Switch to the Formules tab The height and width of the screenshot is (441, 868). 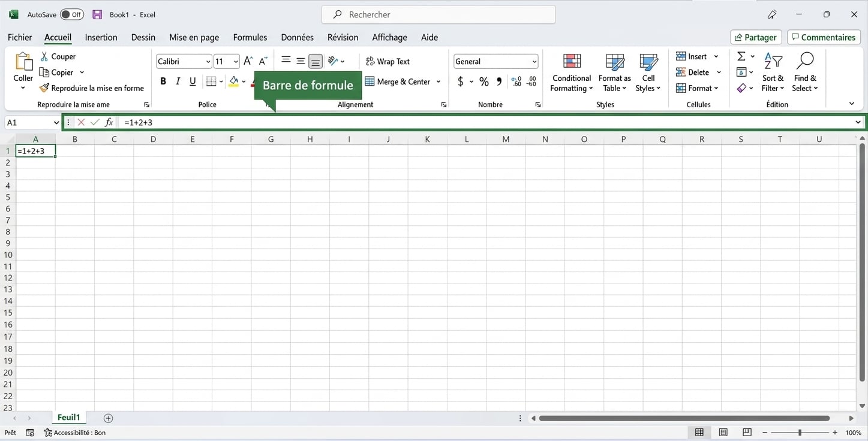pyautogui.click(x=250, y=37)
